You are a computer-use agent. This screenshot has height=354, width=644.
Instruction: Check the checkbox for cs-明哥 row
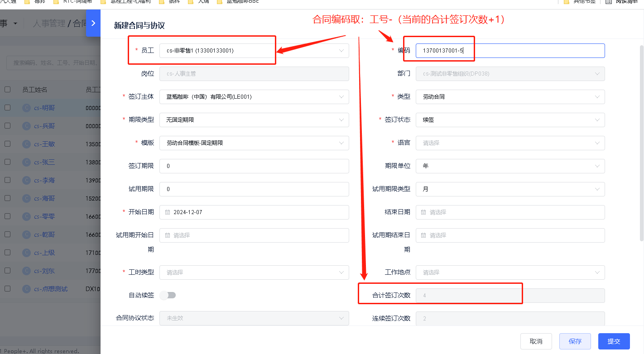7,108
